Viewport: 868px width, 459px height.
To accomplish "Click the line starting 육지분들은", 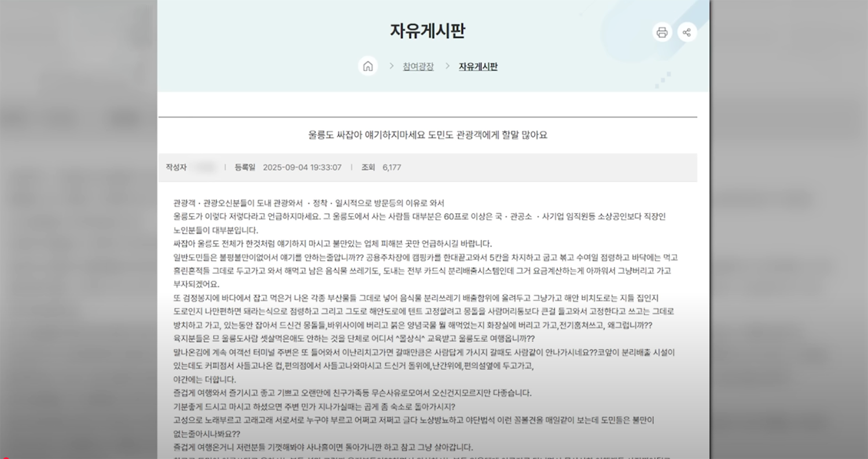I will coord(354,339).
